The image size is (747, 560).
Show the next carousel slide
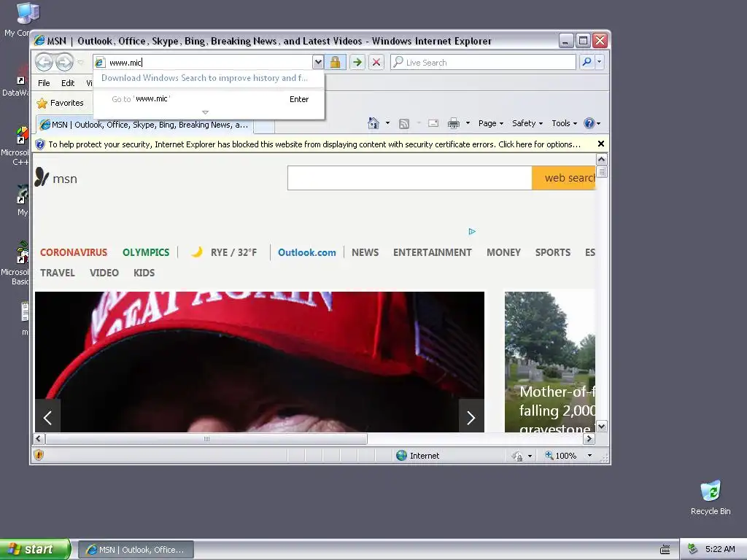click(471, 417)
